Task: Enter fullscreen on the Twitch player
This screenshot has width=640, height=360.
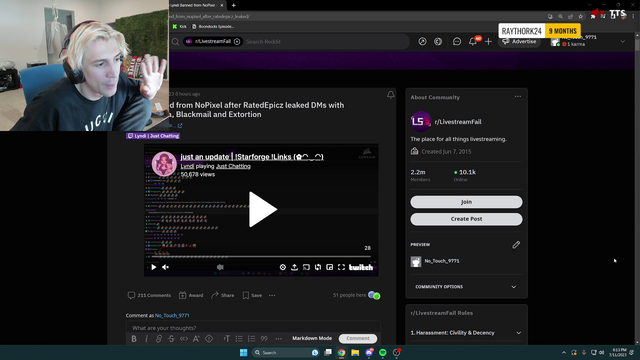Action: (x=342, y=267)
